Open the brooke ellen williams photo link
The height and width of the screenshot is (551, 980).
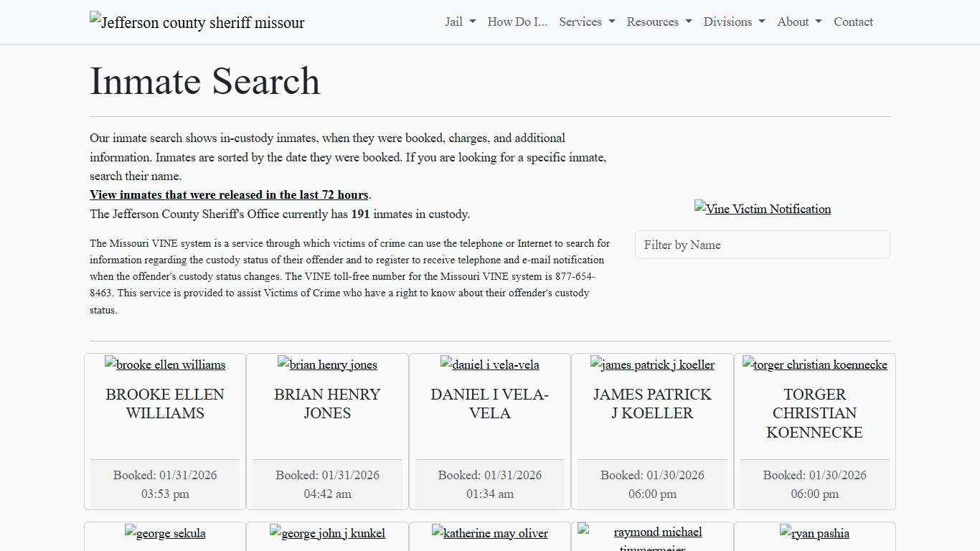click(164, 364)
